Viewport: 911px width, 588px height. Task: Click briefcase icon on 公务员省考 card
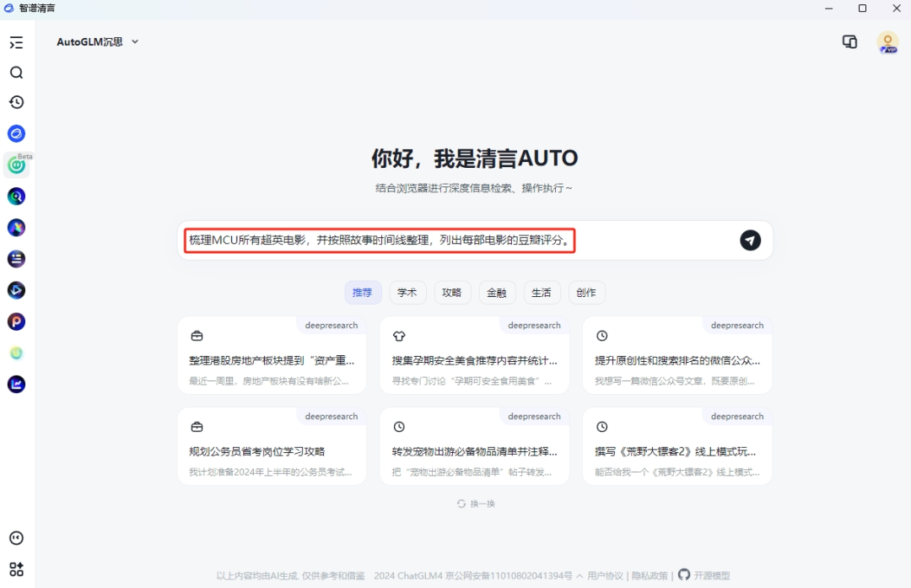(x=197, y=427)
